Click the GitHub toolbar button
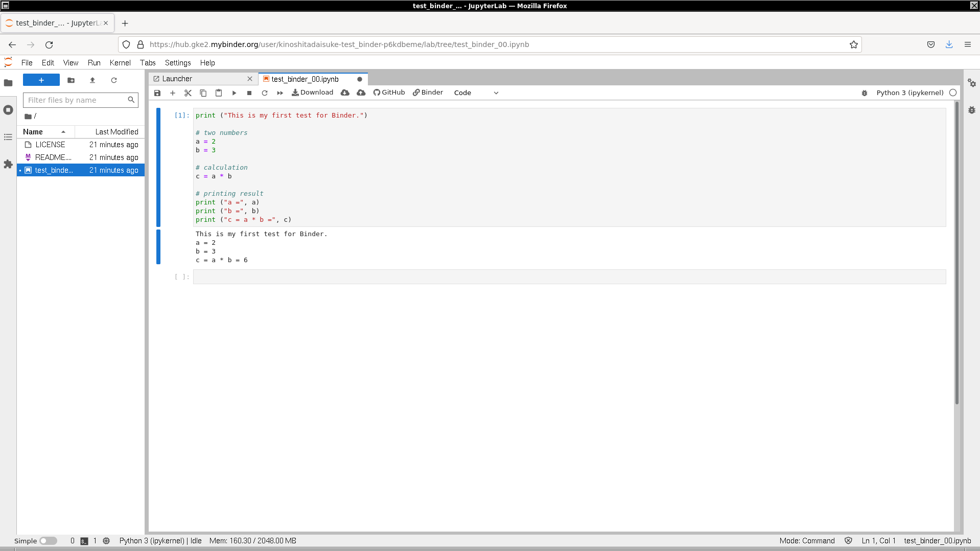Viewport: 980px width, 551px height. (x=389, y=93)
